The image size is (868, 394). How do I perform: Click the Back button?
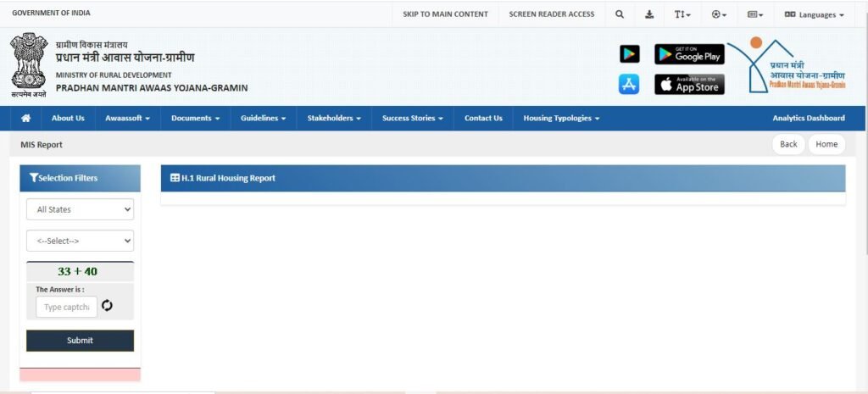[x=788, y=144]
